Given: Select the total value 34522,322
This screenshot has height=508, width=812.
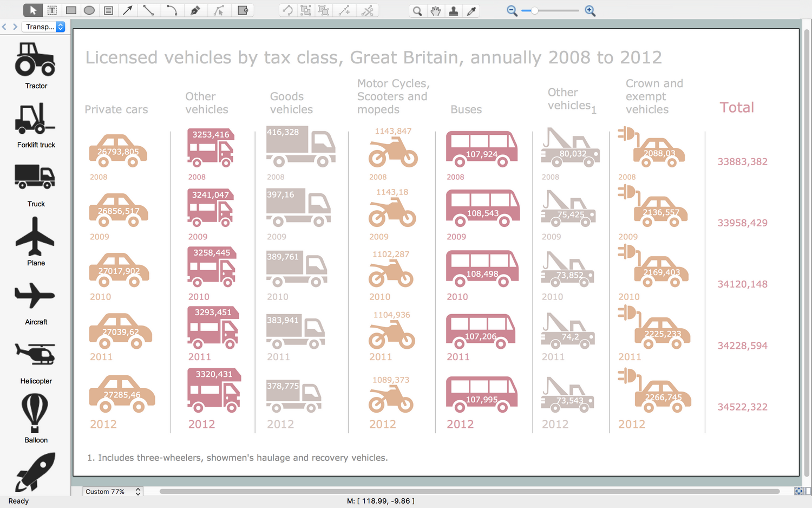Looking at the screenshot, I should tap(742, 407).
